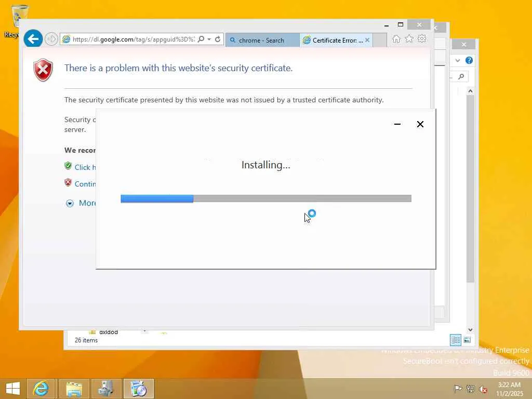The image size is (532, 399).
Task: Open the Home page icon in IE
Action: [x=396, y=39]
